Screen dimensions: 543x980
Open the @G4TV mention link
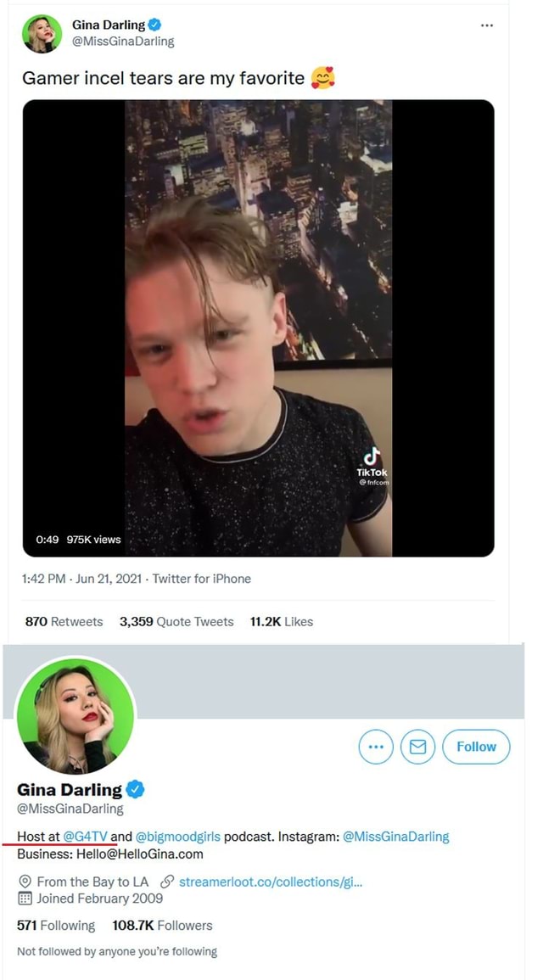point(86,837)
